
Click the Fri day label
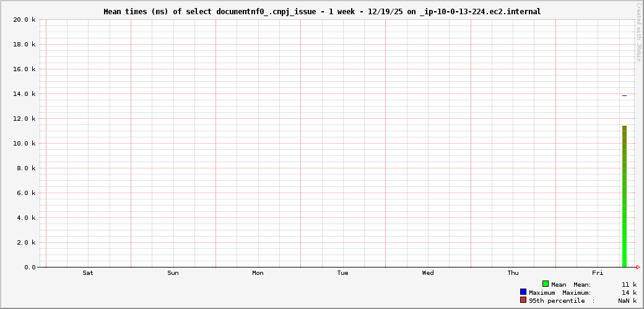(x=598, y=273)
